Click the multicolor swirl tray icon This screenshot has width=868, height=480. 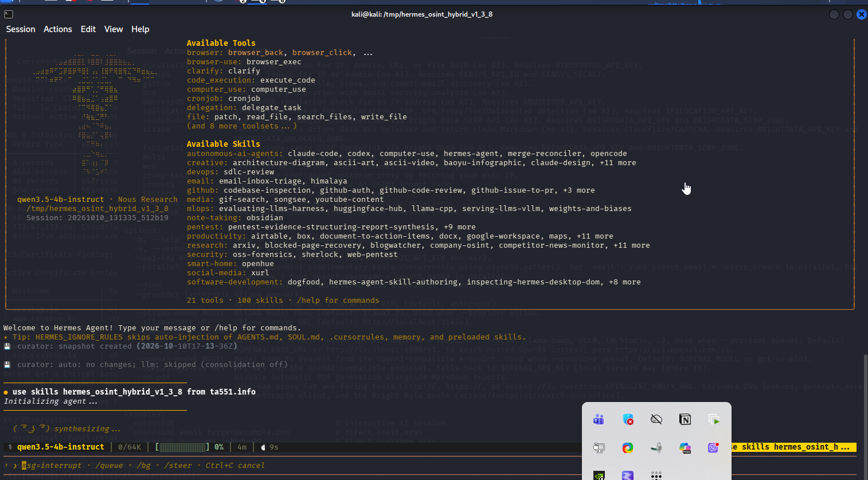[x=628, y=448]
